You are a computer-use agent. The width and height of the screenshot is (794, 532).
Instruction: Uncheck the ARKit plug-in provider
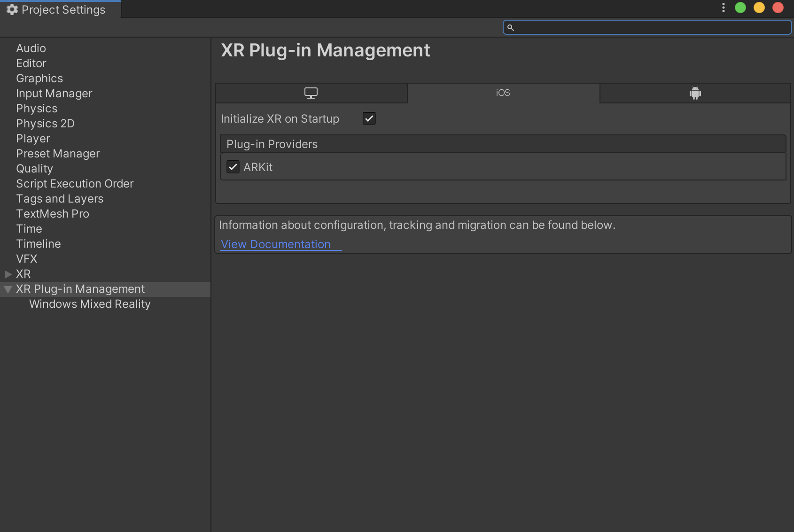(233, 167)
